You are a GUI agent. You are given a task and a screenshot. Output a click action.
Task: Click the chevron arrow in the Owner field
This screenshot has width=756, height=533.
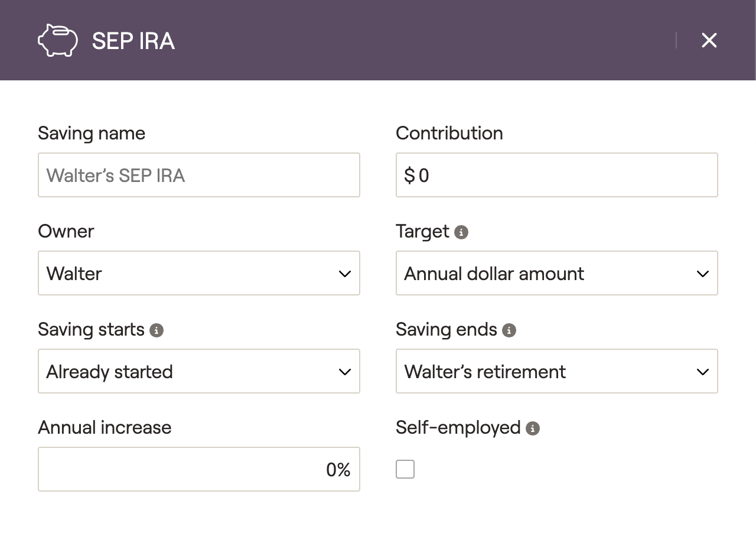pyautogui.click(x=345, y=274)
